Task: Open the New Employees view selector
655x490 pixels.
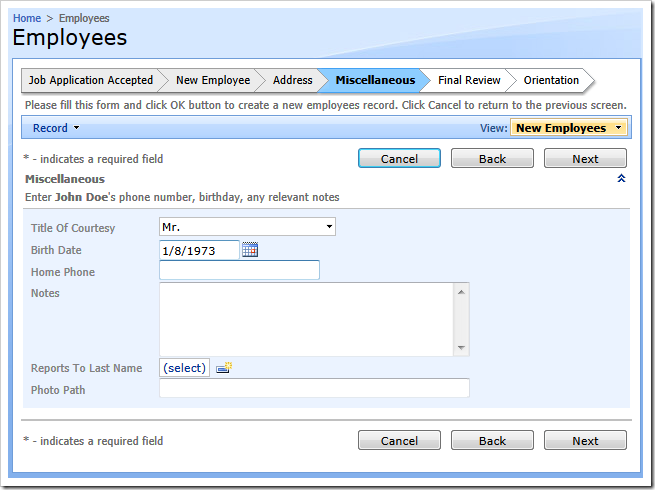Action: pos(568,128)
